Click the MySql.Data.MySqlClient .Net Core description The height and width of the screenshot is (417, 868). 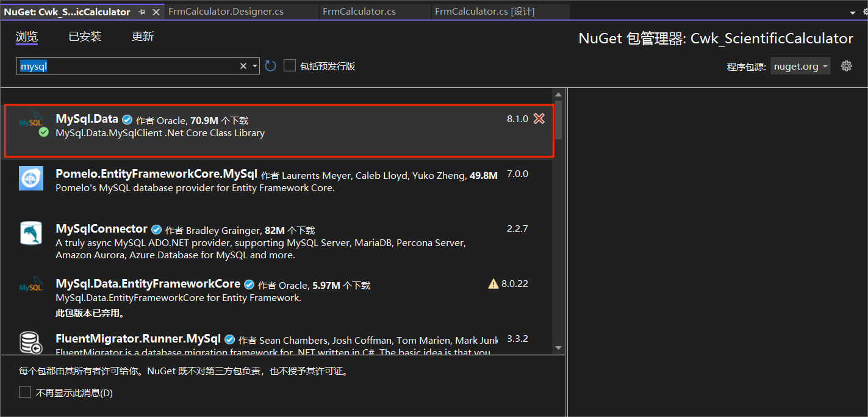pyautogui.click(x=160, y=132)
